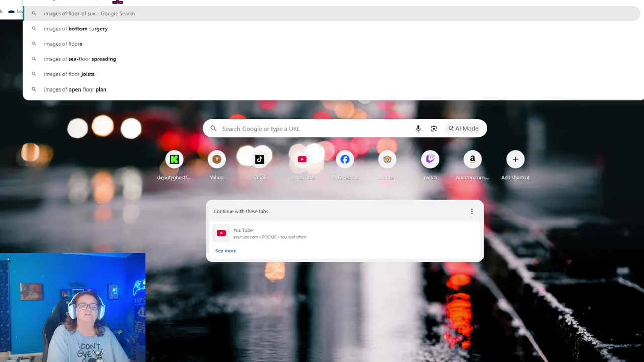The image size is (644, 362).
Task: Open the YouTube POOKIE tab entry
Action: click(x=345, y=233)
